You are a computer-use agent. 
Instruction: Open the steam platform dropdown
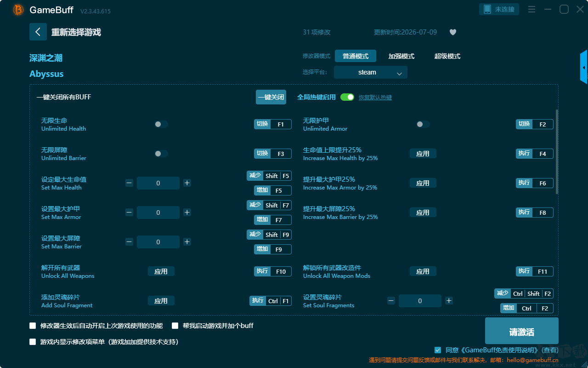coord(371,72)
